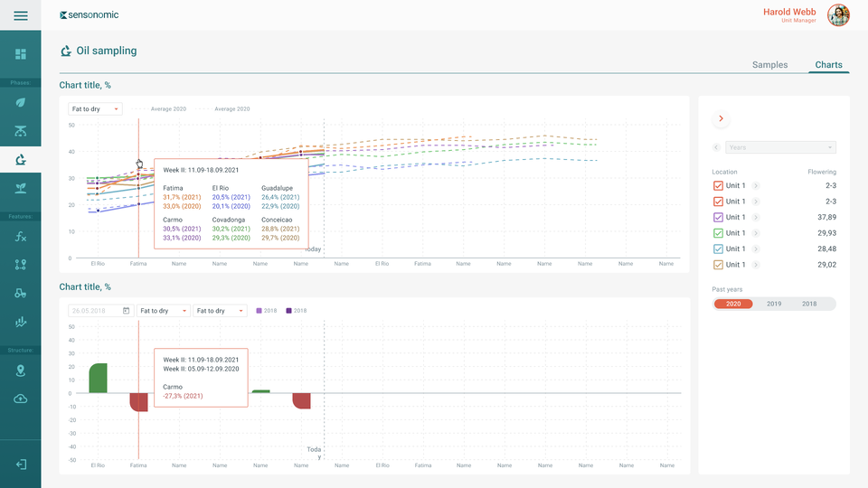Click the logout icon in sidebar
Screen dimensions: 868x488
(x=20, y=465)
